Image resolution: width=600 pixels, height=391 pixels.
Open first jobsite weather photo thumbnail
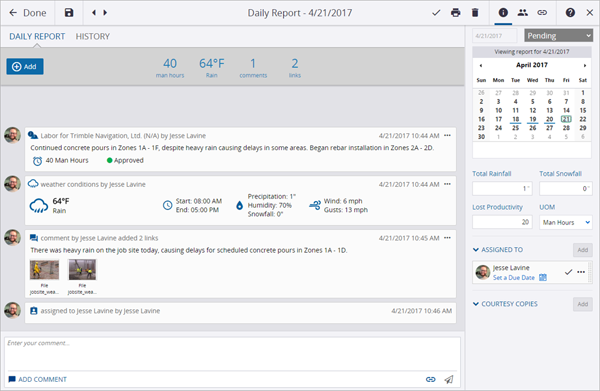point(44,270)
